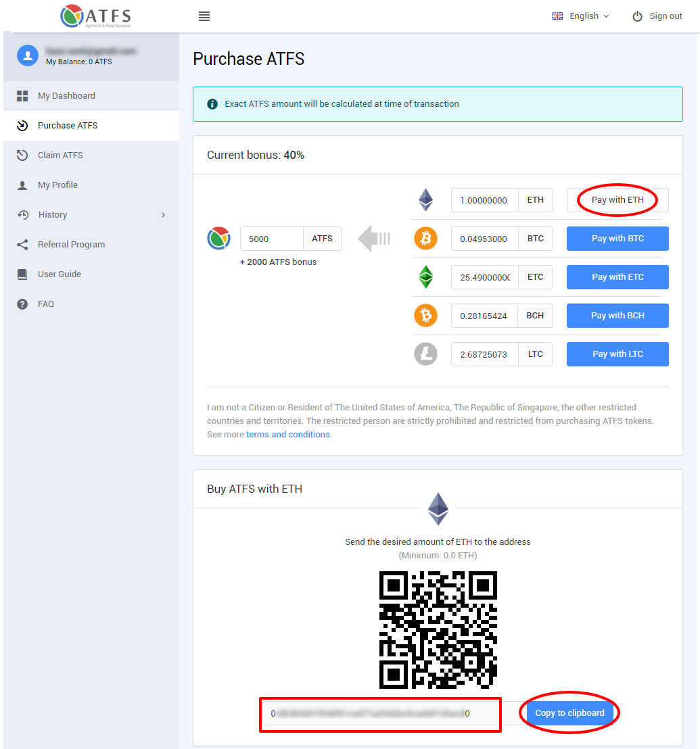Screen dimensions: 700x749
Task: Click the user avatar icon
Action: point(28,55)
